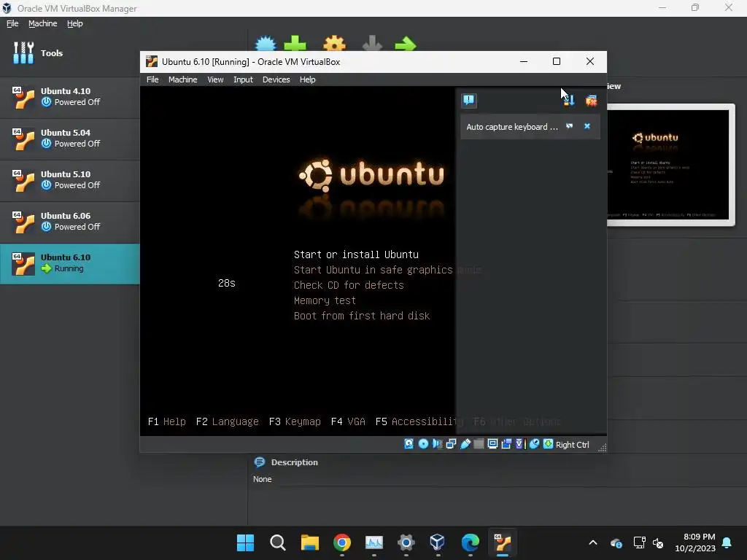Select 'Check CD for defects' boot option
The height and width of the screenshot is (560, 747).
349,285
